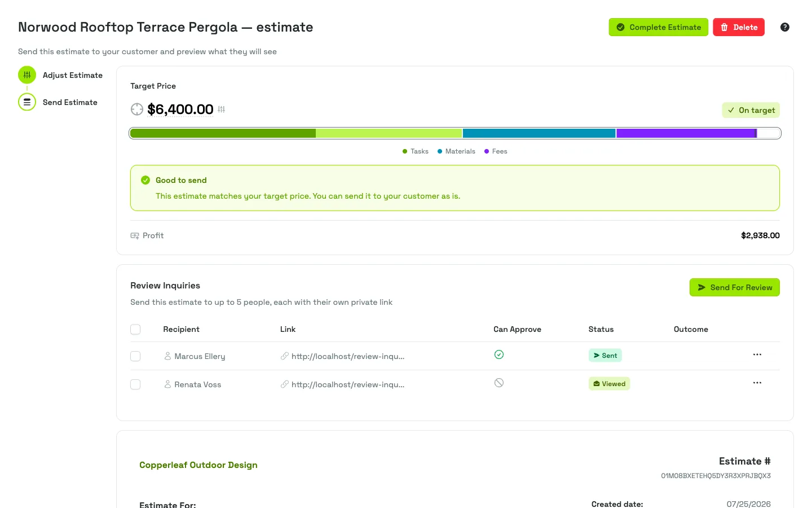Click the Can Approve column header
The image size is (812, 508).
[x=517, y=329]
